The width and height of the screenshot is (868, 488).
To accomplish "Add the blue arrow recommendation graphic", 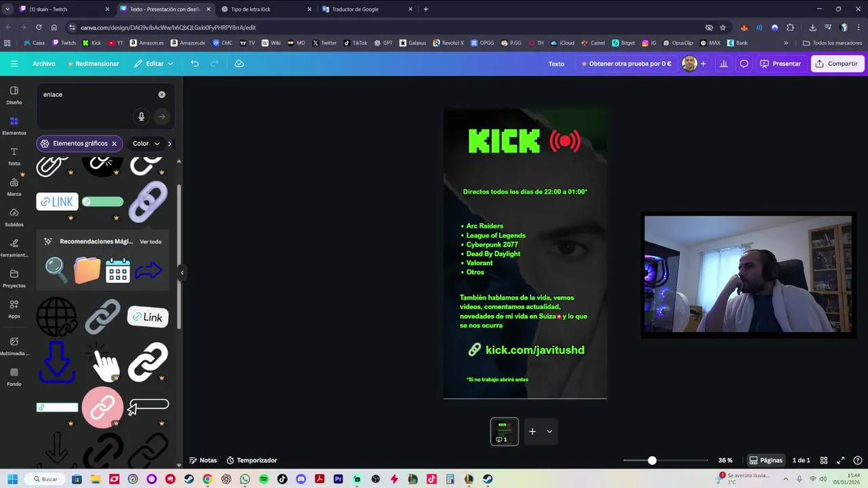I will coord(148,271).
